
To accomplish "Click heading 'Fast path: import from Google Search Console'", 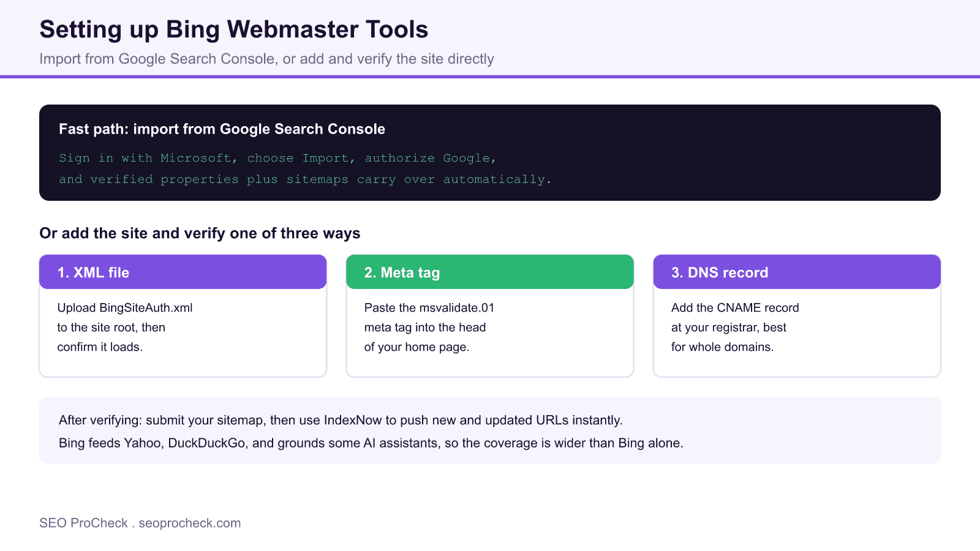I will tap(222, 129).
